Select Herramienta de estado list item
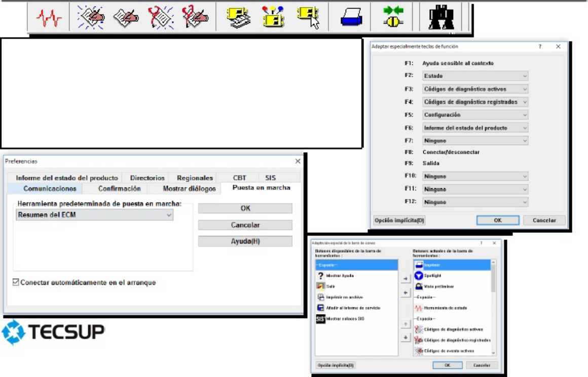 pyautogui.click(x=452, y=308)
